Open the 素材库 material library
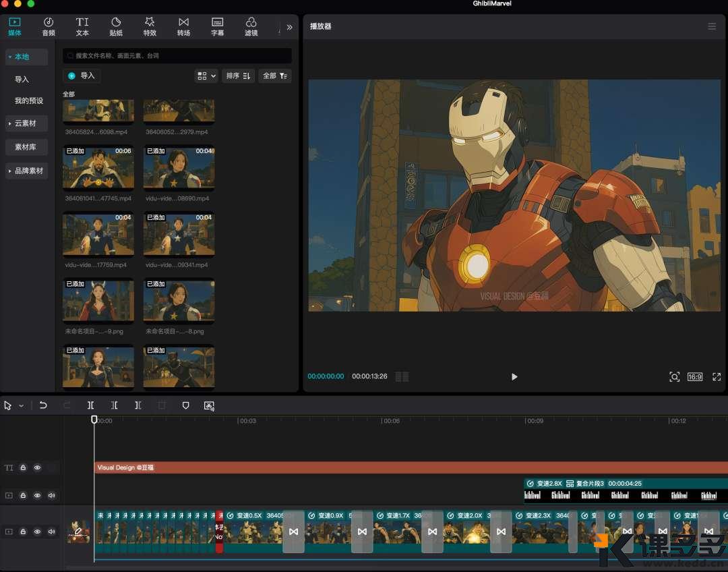This screenshot has height=572, width=728. 26,147
